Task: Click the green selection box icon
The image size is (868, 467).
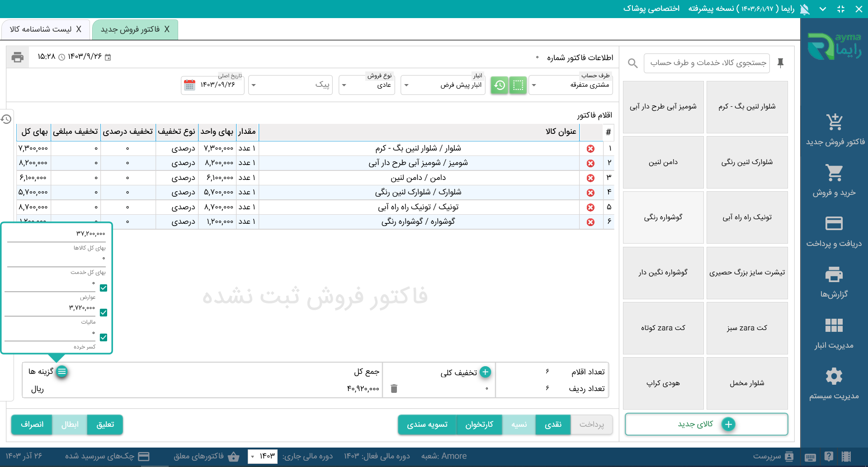Action: pyautogui.click(x=518, y=85)
